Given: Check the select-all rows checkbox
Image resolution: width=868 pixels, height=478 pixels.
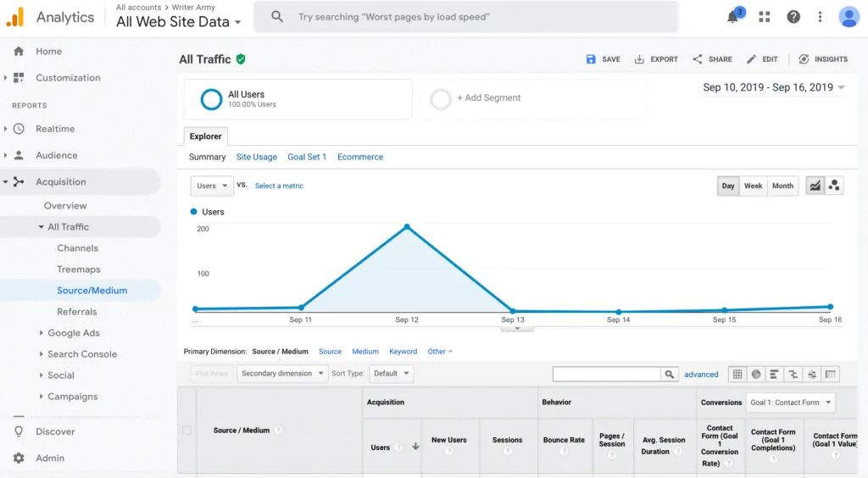Looking at the screenshot, I should tap(187, 430).
